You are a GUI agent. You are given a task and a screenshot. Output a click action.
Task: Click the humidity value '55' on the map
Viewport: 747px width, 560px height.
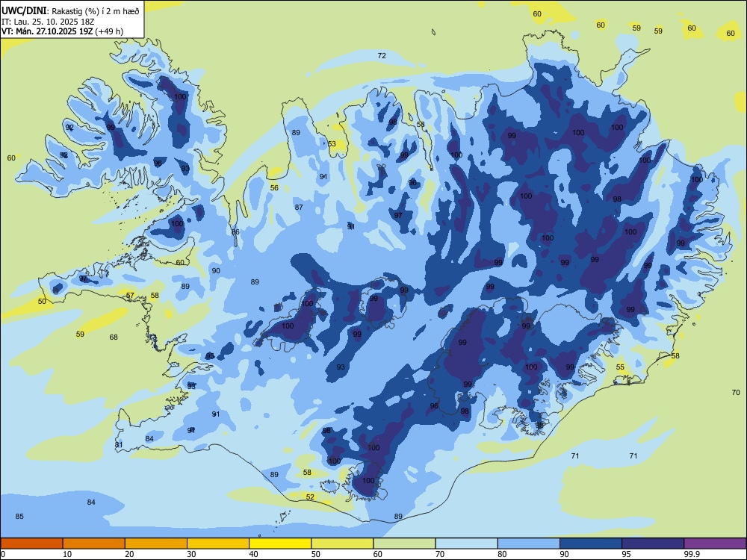[x=620, y=367]
